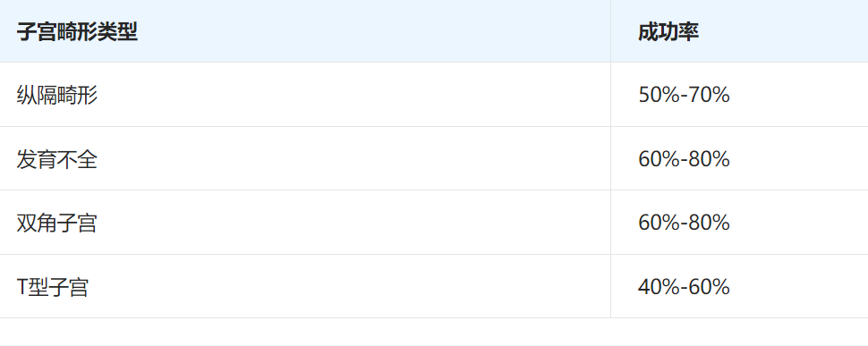
Task: Choose the malformation type with 50%-70% rate
Action: click(x=57, y=95)
